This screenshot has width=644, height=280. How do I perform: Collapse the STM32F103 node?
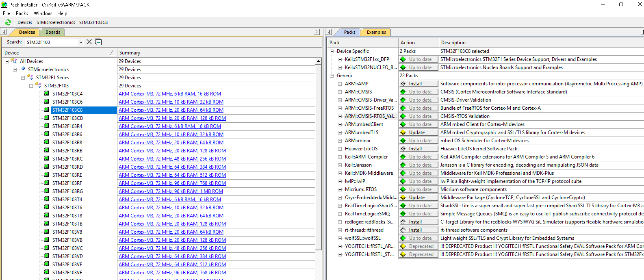pyautogui.click(x=31, y=86)
